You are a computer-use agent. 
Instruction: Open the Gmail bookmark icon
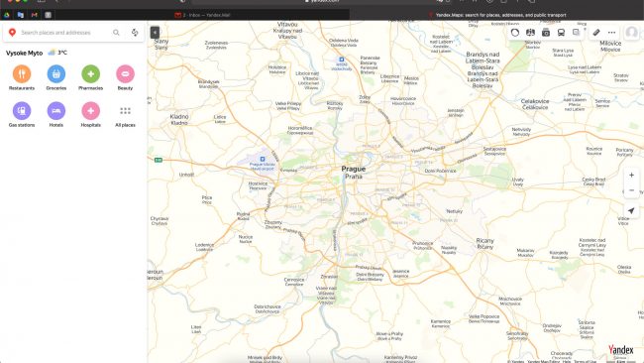[x=35, y=15]
